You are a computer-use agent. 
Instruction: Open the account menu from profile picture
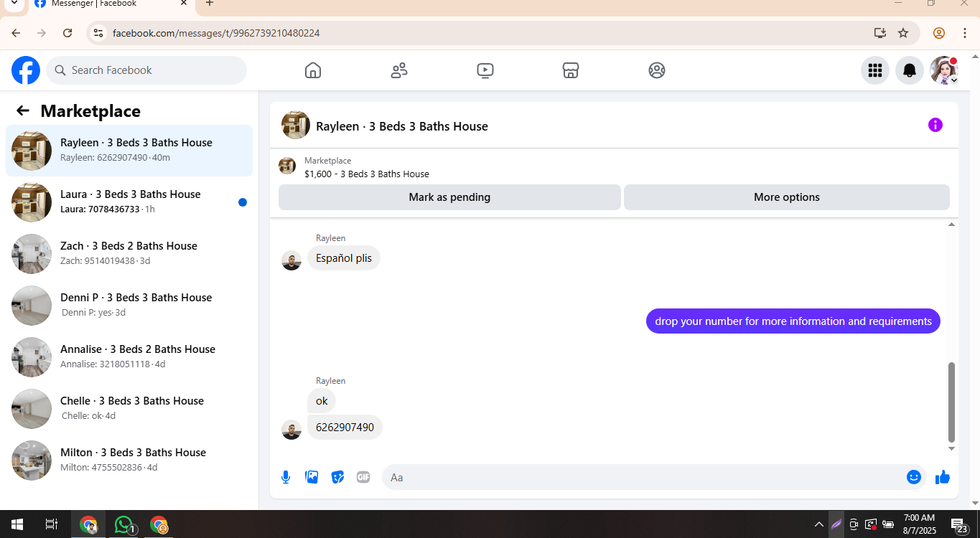(944, 70)
